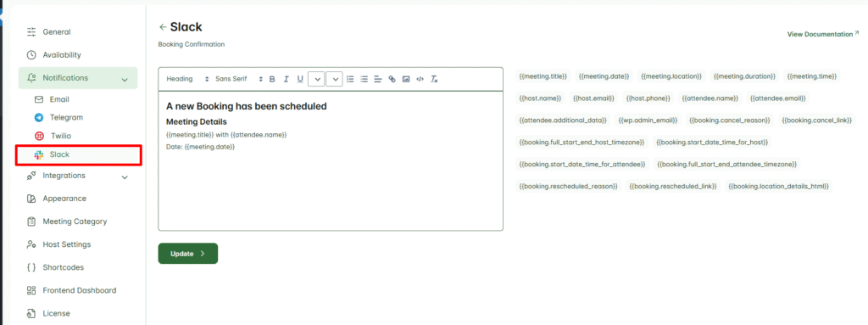Open the text alignment option
The width and height of the screenshot is (868, 325).
[x=377, y=79]
